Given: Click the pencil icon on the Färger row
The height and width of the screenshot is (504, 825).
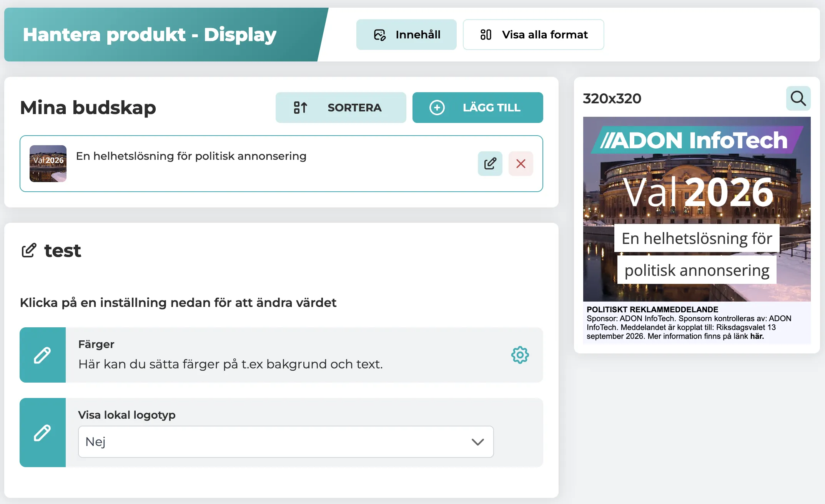Looking at the screenshot, I should pos(43,355).
